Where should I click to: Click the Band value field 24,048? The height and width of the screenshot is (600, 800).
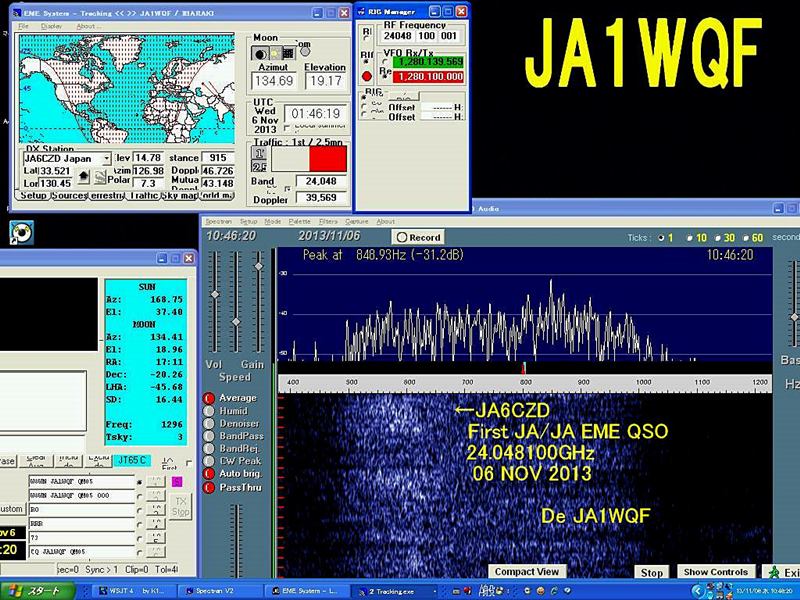click(321, 181)
